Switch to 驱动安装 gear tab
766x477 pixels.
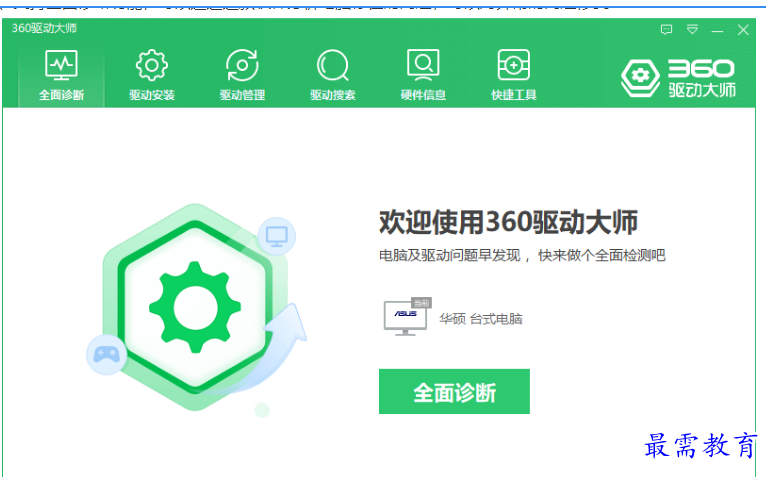(x=151, y=75)
